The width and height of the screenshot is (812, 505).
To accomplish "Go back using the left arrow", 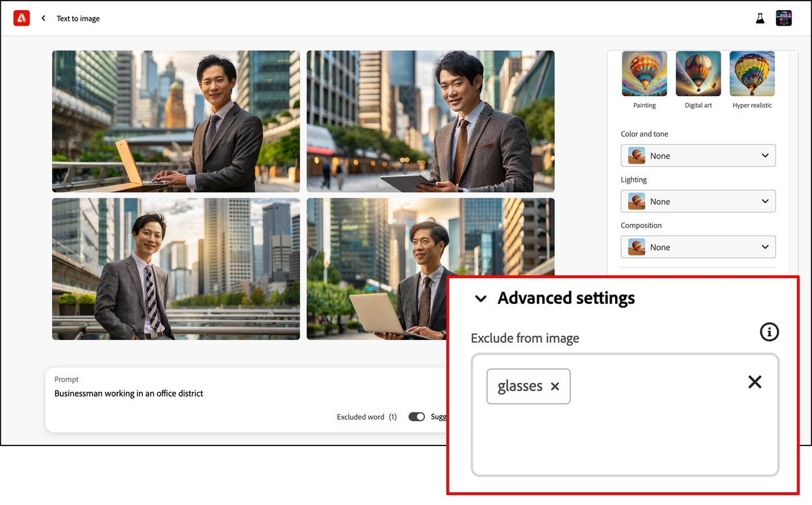I will click(x=43, y=18).
